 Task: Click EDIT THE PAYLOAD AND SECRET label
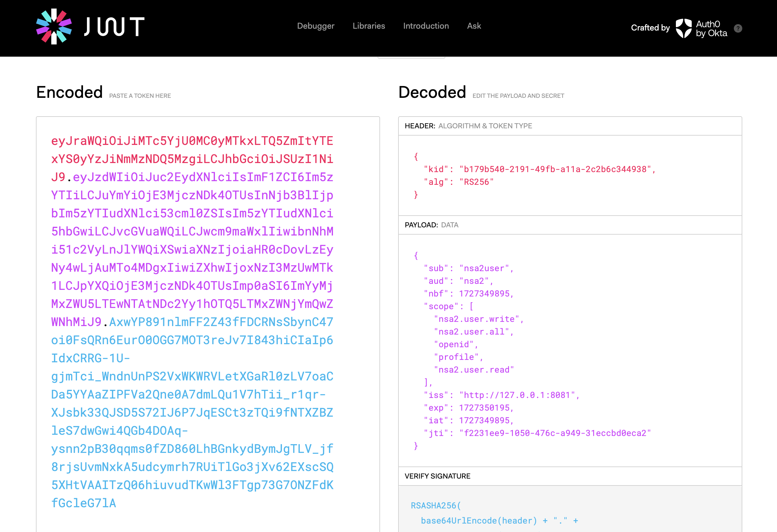pyautogui.click(x=518, y=96)
